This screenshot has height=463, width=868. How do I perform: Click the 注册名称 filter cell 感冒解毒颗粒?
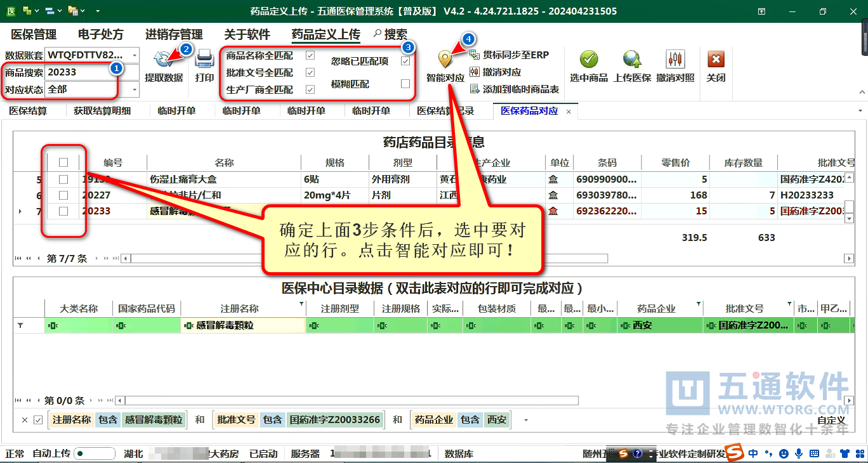point(243,325)
